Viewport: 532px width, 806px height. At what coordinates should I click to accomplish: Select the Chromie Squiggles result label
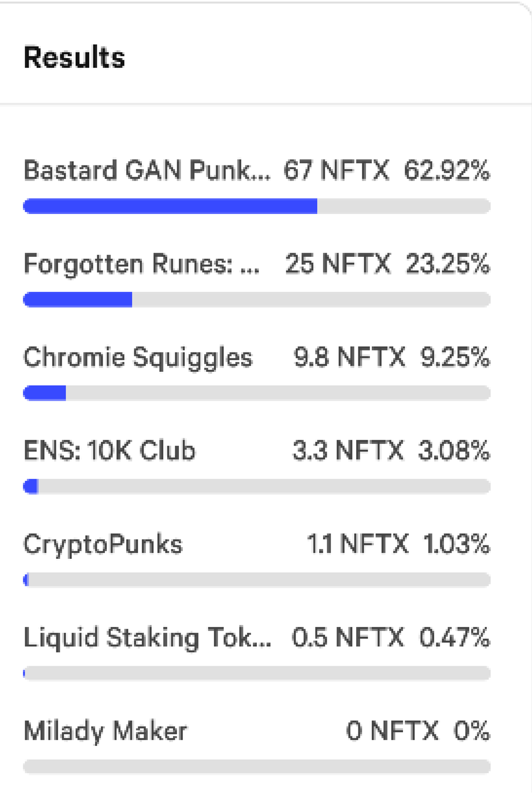[x=138, y=357]
